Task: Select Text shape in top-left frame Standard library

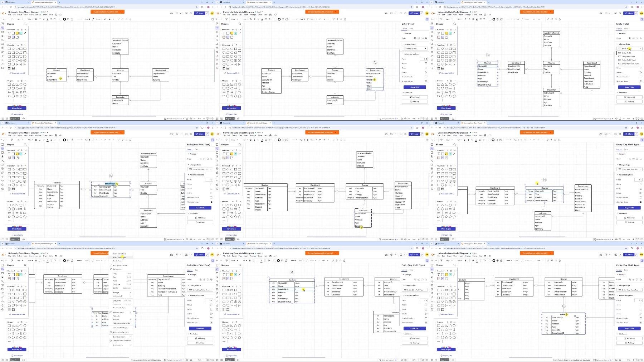Action: [x=9, y=33]
